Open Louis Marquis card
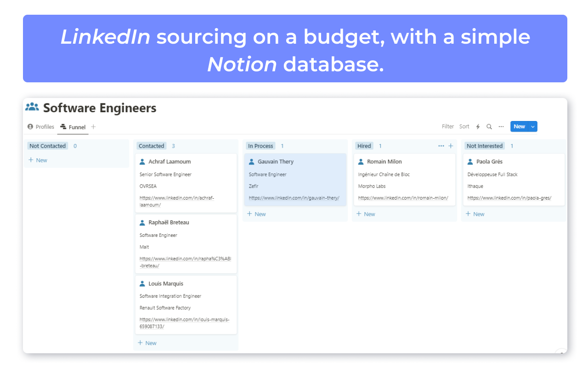588x368 pixels. 186,305
